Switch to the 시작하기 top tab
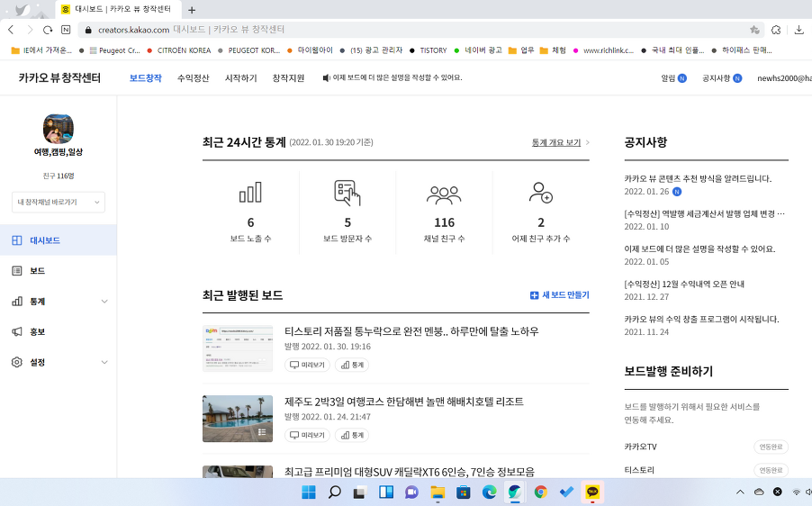Image resolution: width=812 pixels, height=506 pixels. (x=240, y=78)
